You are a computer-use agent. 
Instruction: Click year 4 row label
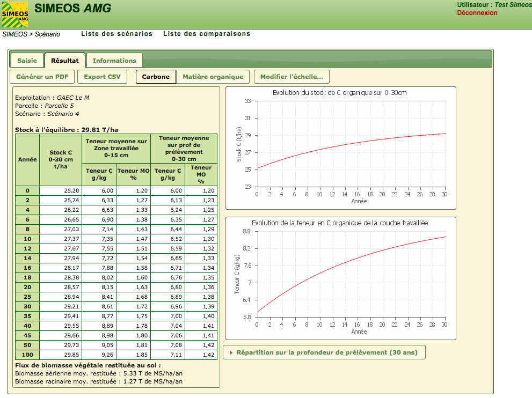tap(27, 210)
